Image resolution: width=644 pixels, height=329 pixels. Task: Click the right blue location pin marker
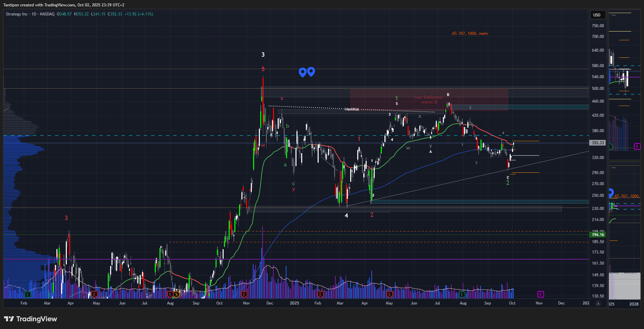[x=311, y=71]
